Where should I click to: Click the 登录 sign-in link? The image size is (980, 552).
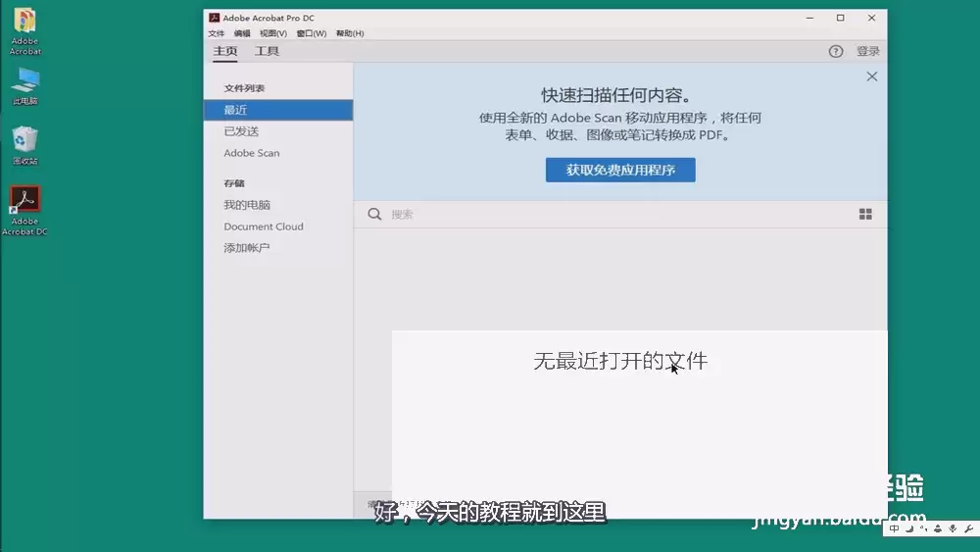pos(868,51)
